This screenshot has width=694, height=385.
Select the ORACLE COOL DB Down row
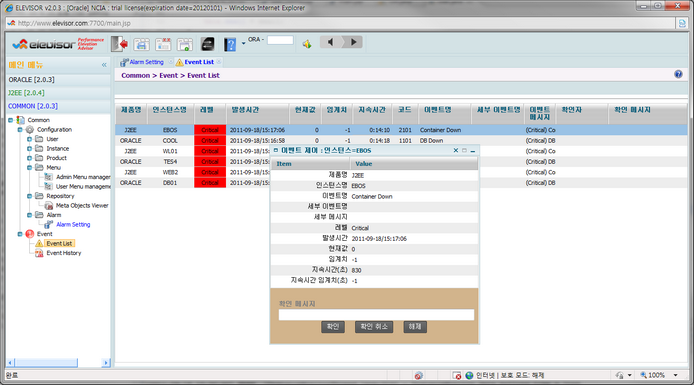(x=401, y=141)
